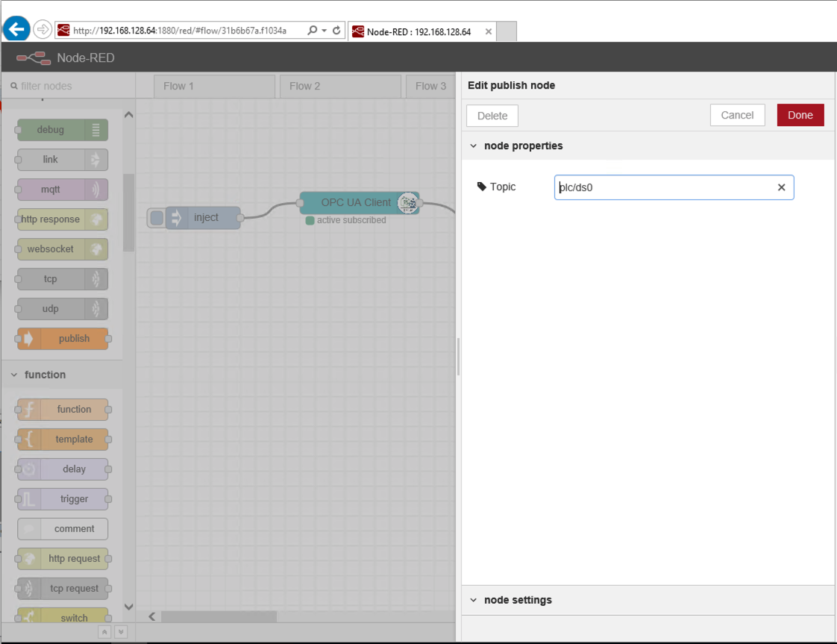The height and width of the screenshot is (644, 837).
Task: Click the trigger palette node
Action: click(x=63, y=499)
